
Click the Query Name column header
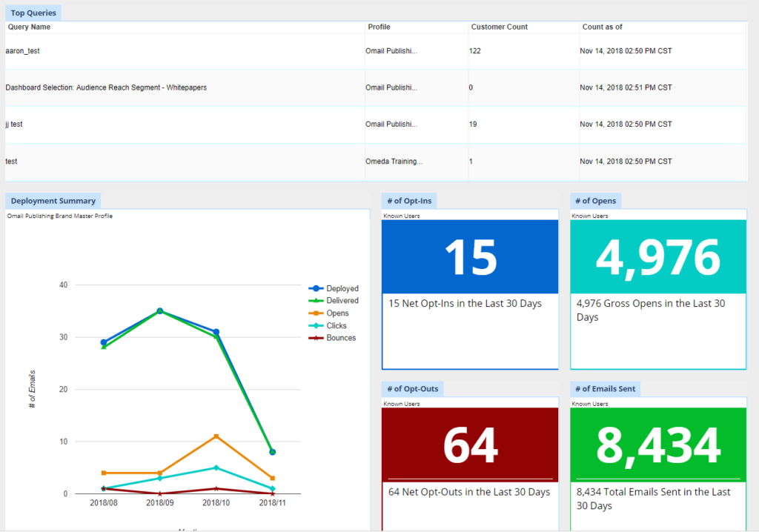30,27
